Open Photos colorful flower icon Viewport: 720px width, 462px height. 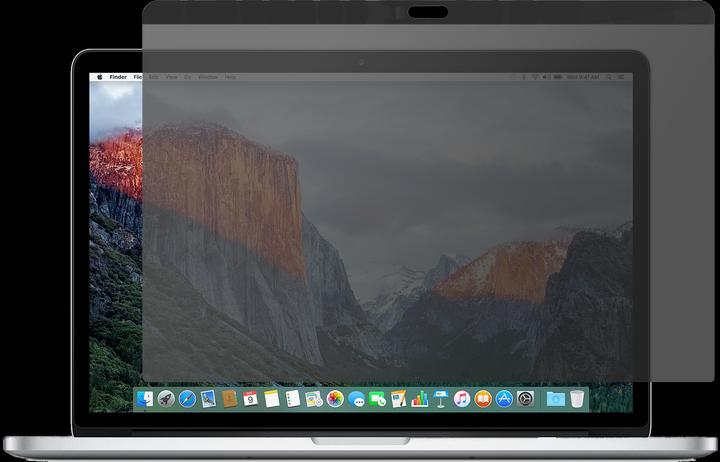pyautogui.click(x=335, y=399)
